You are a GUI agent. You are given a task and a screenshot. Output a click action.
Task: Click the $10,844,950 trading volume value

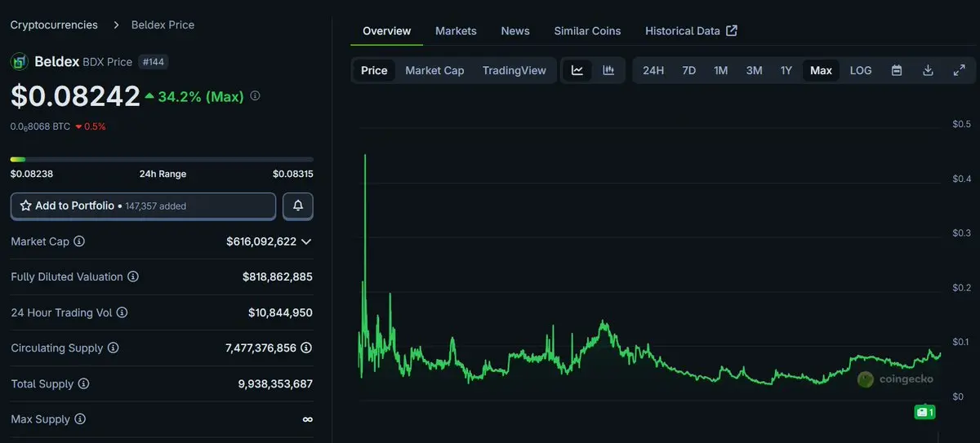[x=280, y=312]
